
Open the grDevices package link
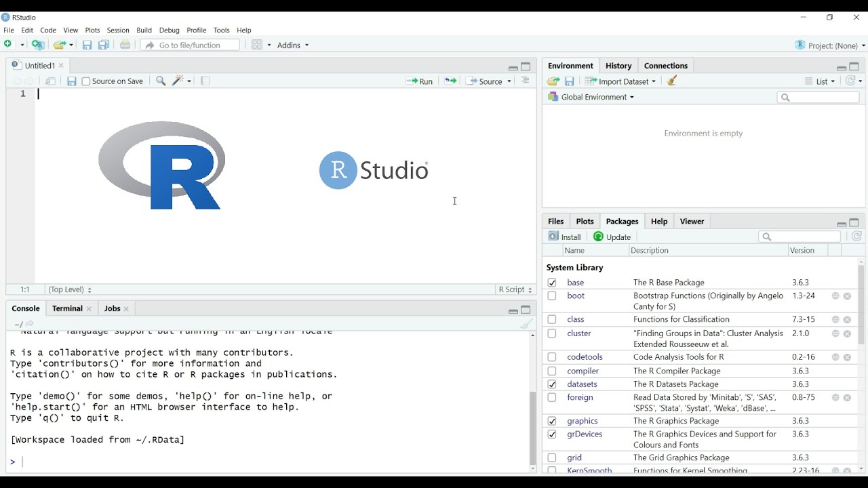tap(585, 434)
